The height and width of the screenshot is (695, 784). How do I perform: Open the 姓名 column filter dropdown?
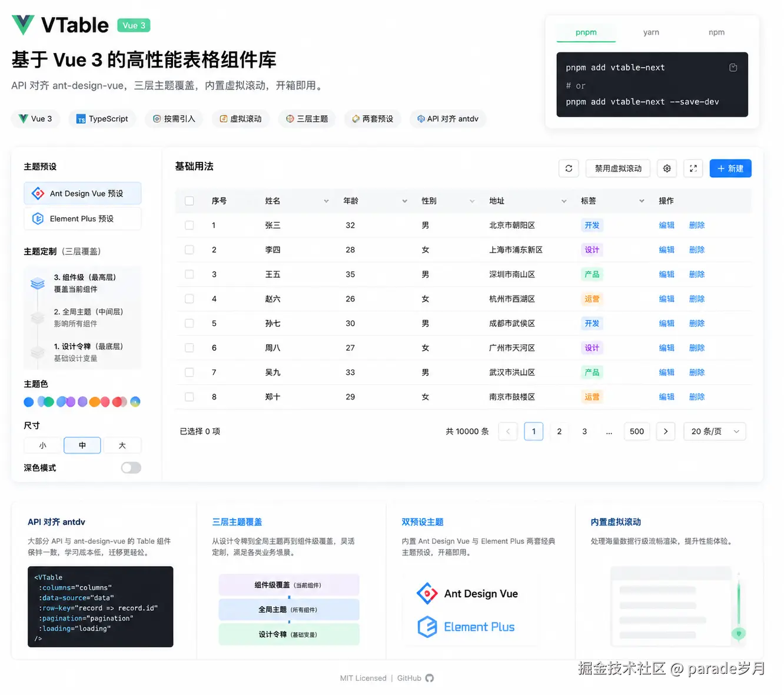tap(326, 201)
